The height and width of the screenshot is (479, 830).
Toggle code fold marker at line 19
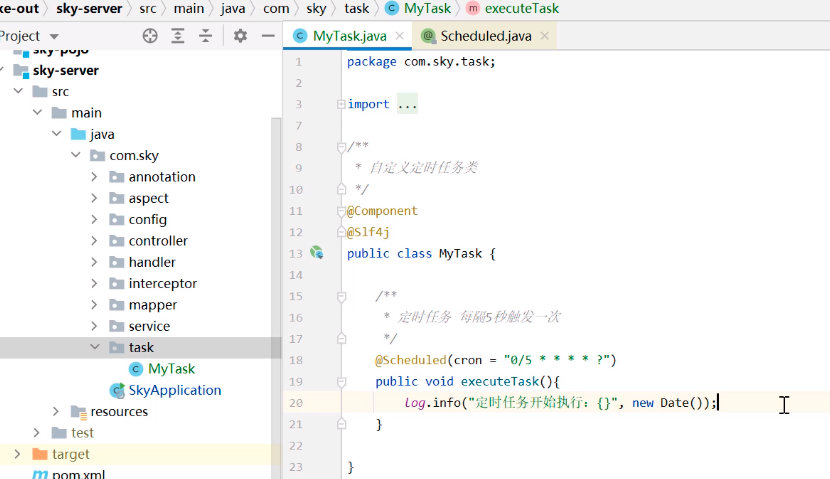[x=342, y=381]
